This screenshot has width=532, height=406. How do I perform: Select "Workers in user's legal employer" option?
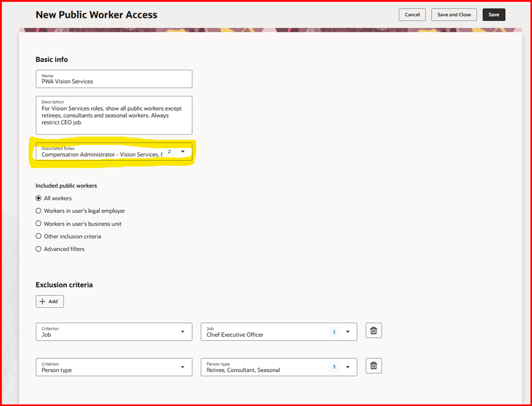point(38,211)
